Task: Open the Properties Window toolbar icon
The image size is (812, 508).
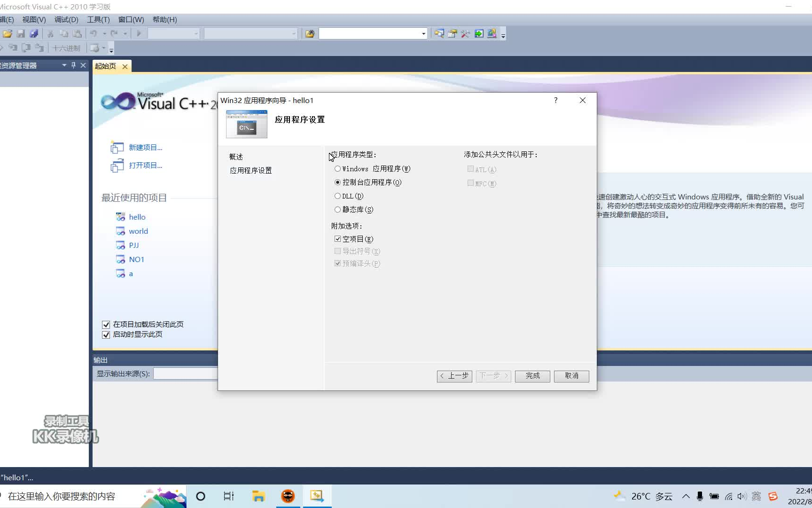Action: (453, 34)
